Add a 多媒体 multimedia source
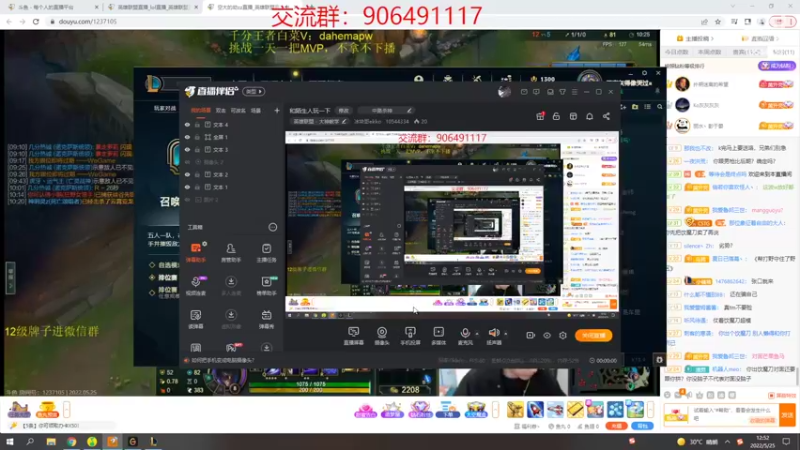Viewport: 800px width, 450px height. pyautogui.click(x=438, y=336)
